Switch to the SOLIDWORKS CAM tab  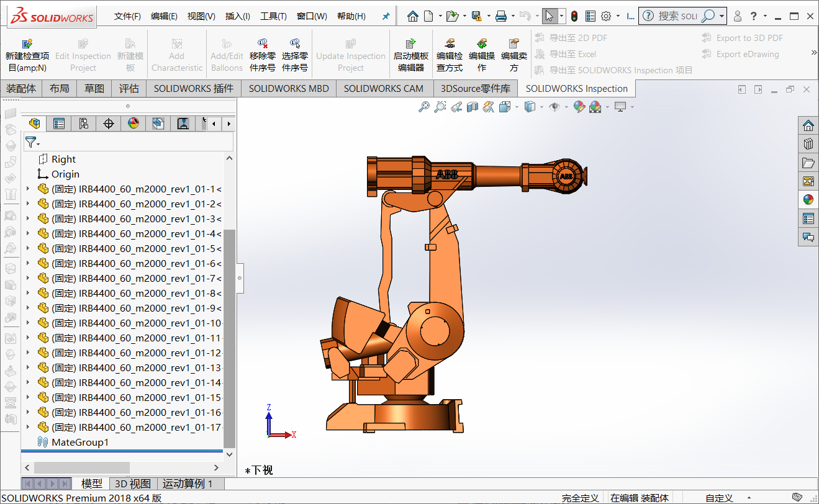pyautogui.click(x=383, y=88)
